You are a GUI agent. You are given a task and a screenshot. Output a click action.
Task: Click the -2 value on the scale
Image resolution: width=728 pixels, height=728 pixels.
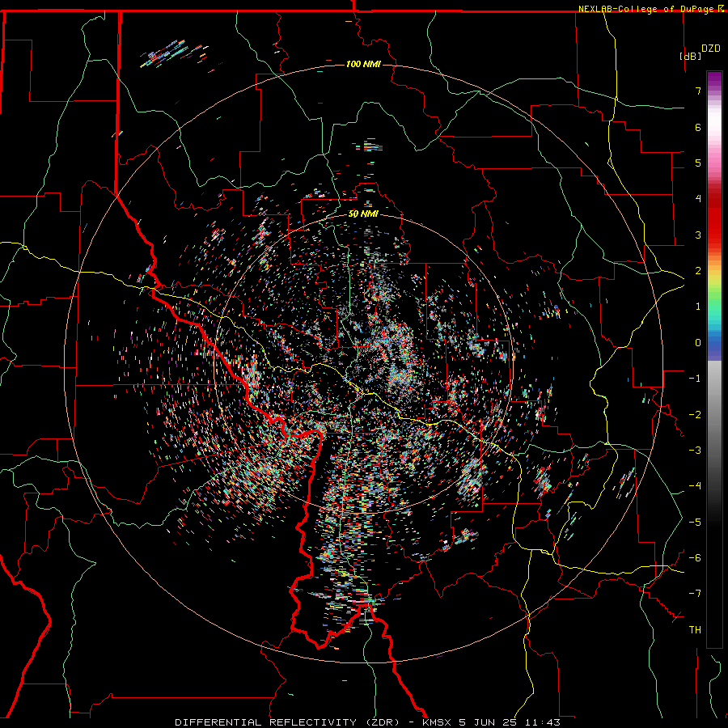(695, 415)
